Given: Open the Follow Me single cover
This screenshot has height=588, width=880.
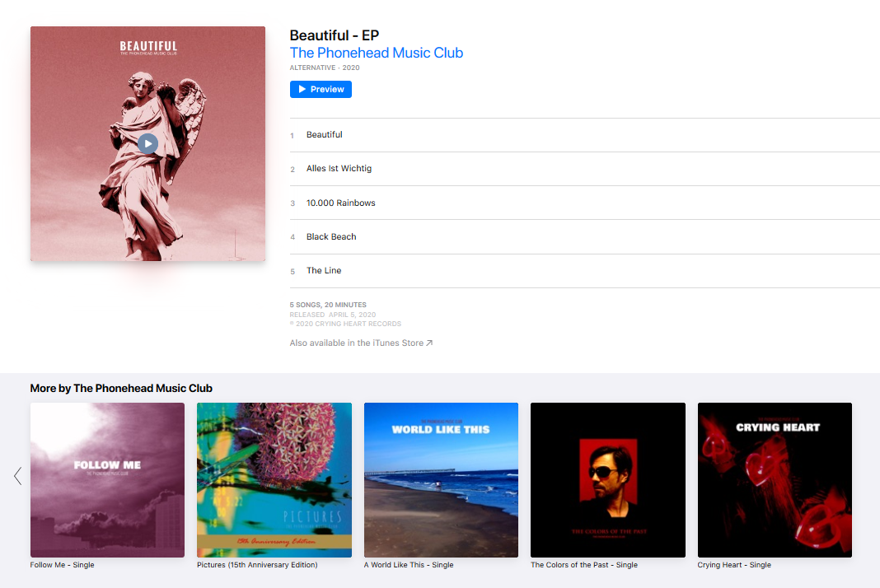Looking at the screenshot, I should click(x=107, y=480).
